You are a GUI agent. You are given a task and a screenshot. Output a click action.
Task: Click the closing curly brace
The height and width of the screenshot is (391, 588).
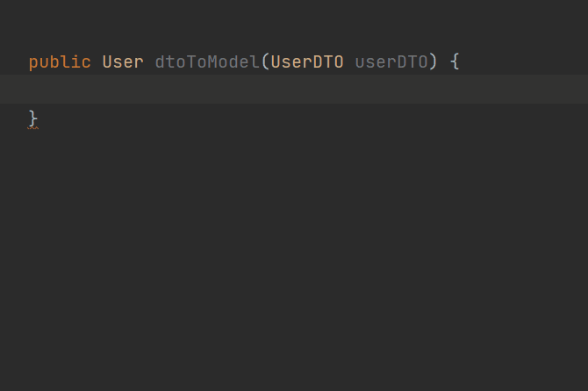tap(33, 119)
